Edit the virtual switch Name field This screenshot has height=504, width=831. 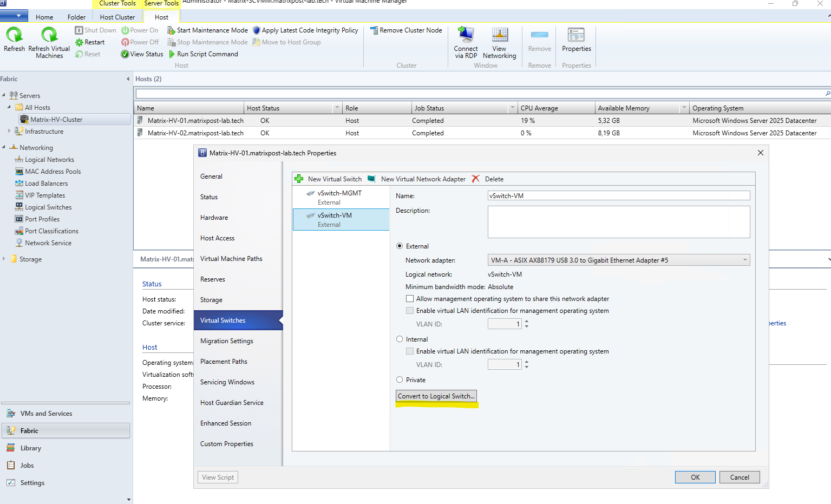point(619,196)
